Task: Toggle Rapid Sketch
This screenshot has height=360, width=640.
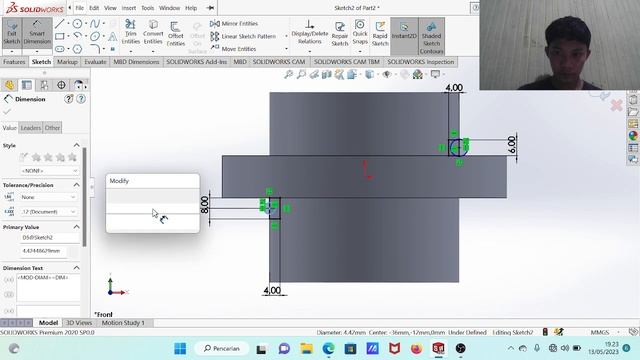Action: [x=380, y=33]
